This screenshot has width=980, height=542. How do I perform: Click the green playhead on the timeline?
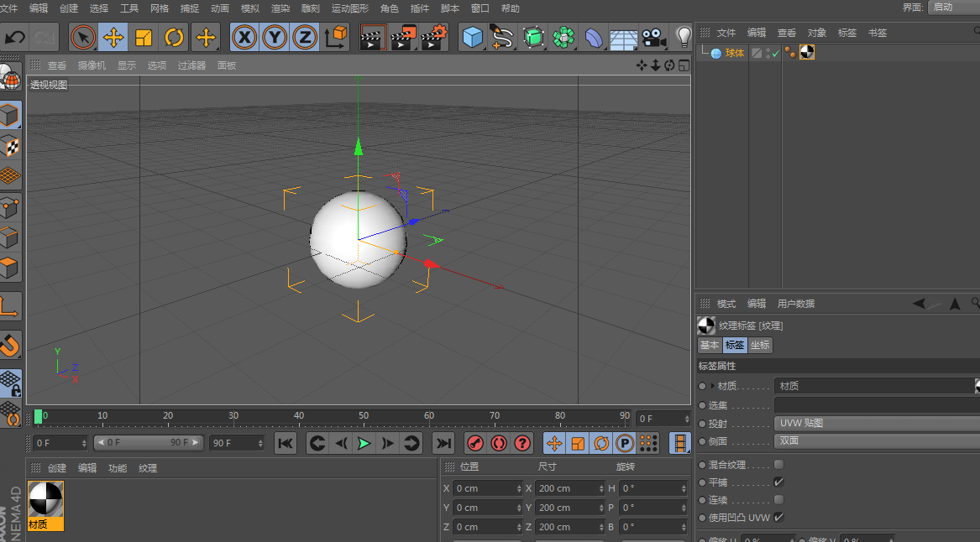(x=38, y=414)
